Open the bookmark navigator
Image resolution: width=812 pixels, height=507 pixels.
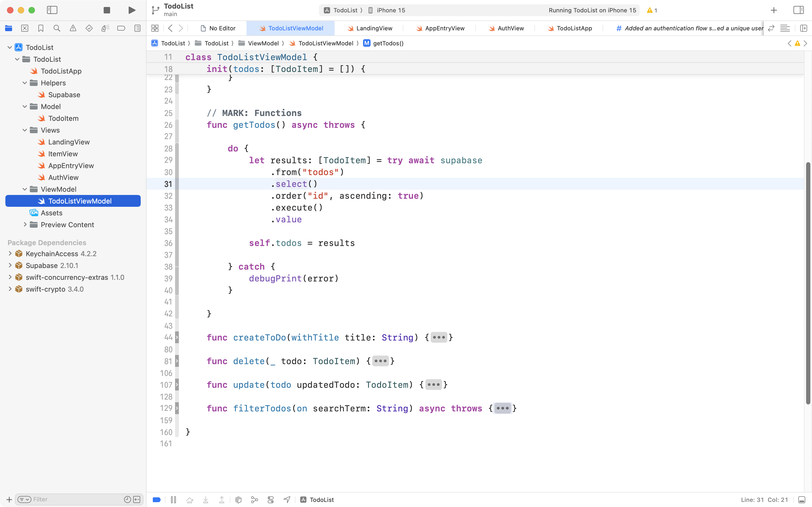[x=41, y=28]
